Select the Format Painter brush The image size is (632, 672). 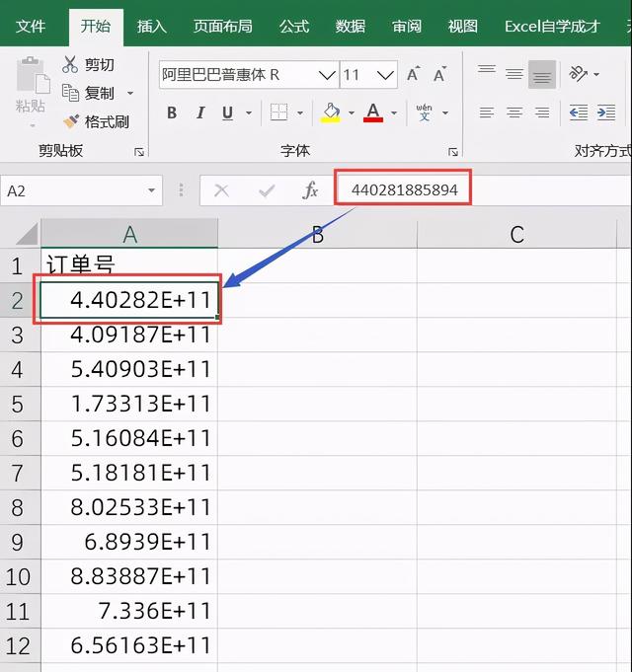click(x=71, y=121)
